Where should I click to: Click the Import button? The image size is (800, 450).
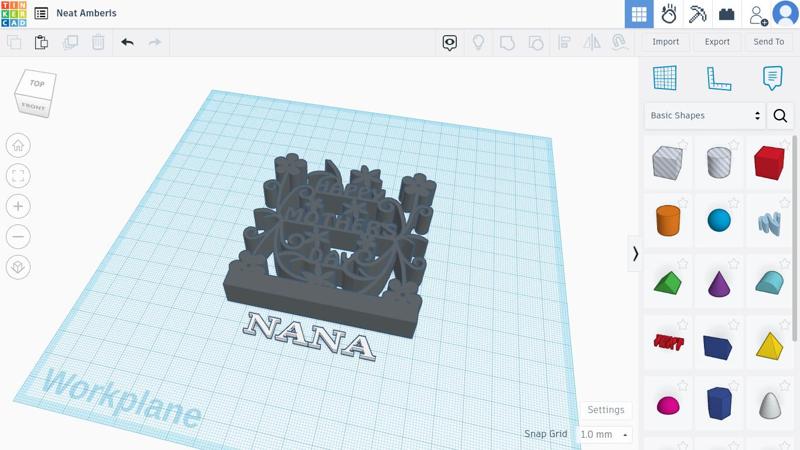pos(665,42)
